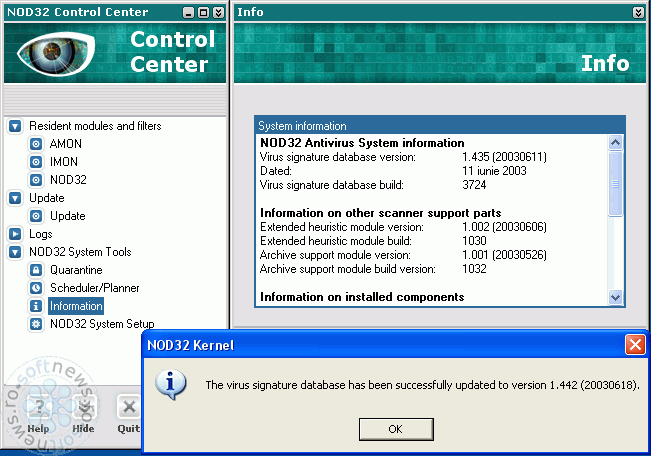This screenshot has width=651, height=456.
Task: Click the System information scrollbar thumb
Action: pos(615,184)
